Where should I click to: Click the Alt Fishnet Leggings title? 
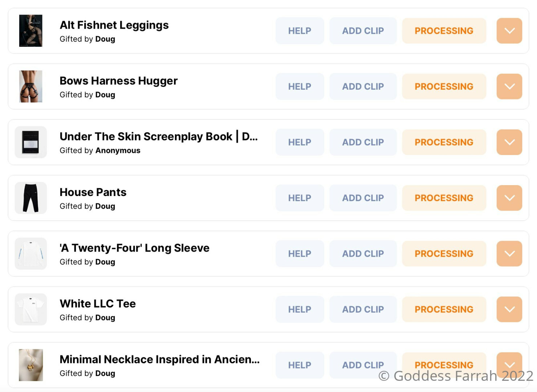(114, 25)
